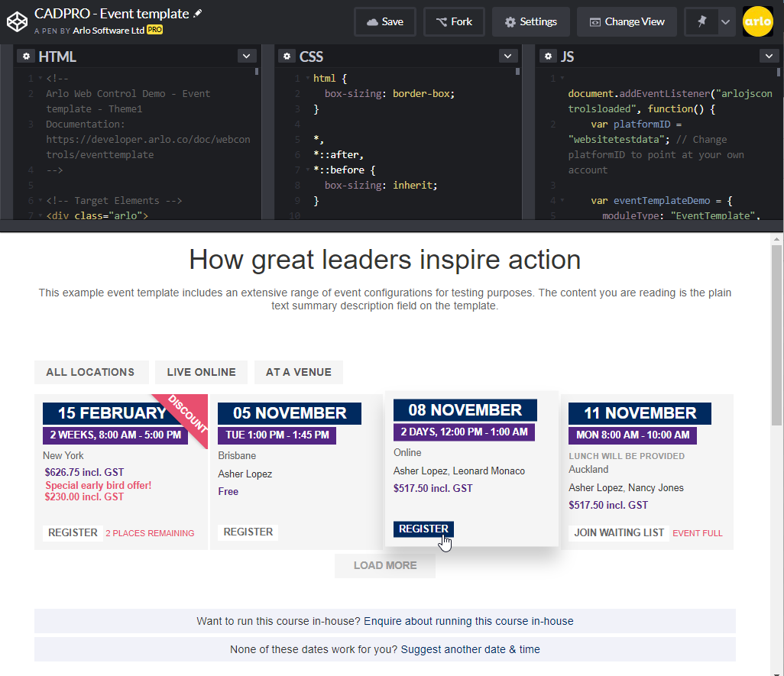
Task: Expand the CSS panel dropdown chevron
Action: click(508, 56)
